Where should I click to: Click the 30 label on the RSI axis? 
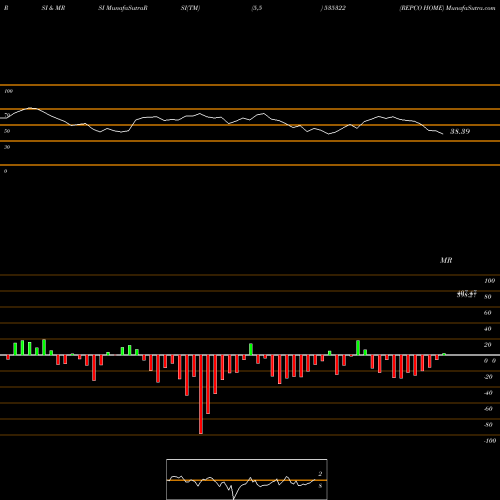pyautogui.click(x=7, y=147)
